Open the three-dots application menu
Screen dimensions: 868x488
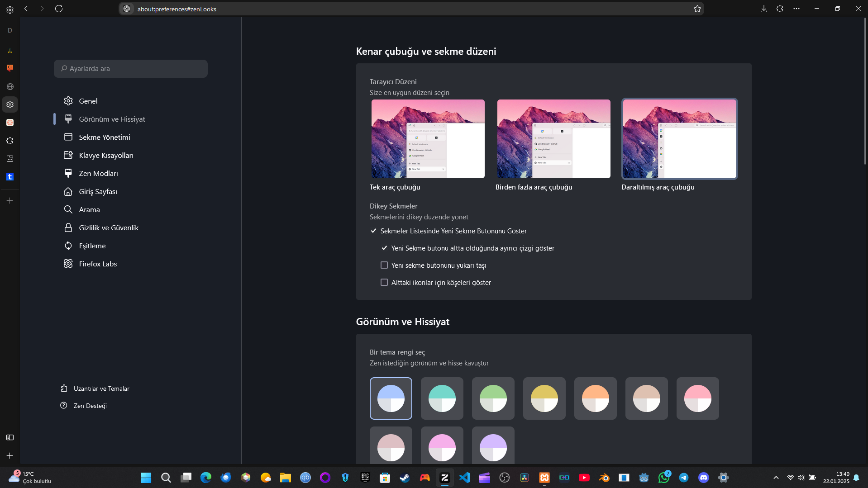796,9
